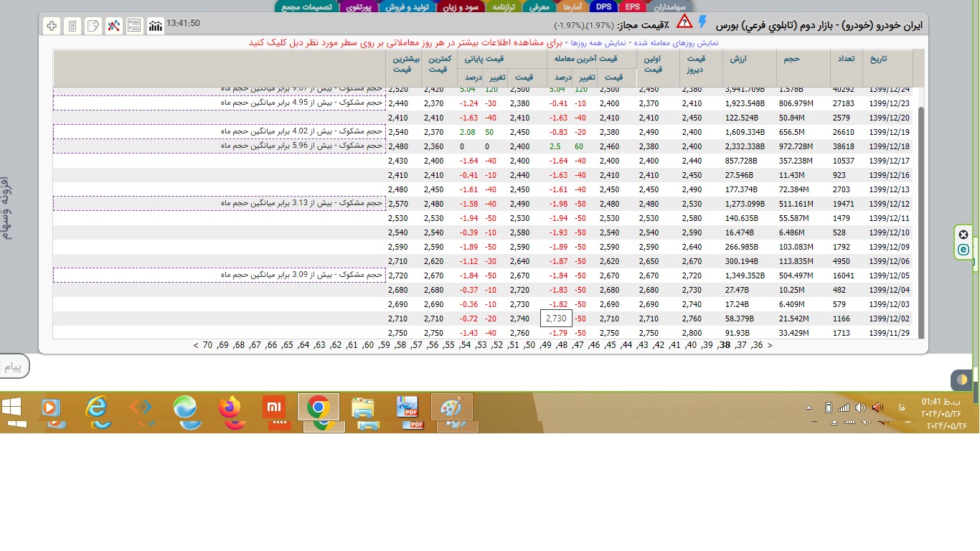Go to page 70
Image resolution: width=980 pixels, height=551 pixels.
tap(208, 345)
